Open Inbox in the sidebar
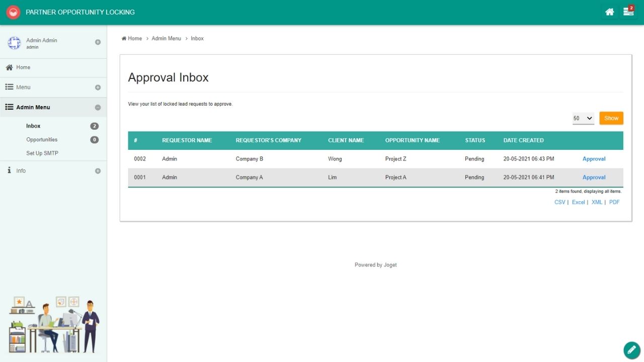The image size is (644, 362). point(33,126)
